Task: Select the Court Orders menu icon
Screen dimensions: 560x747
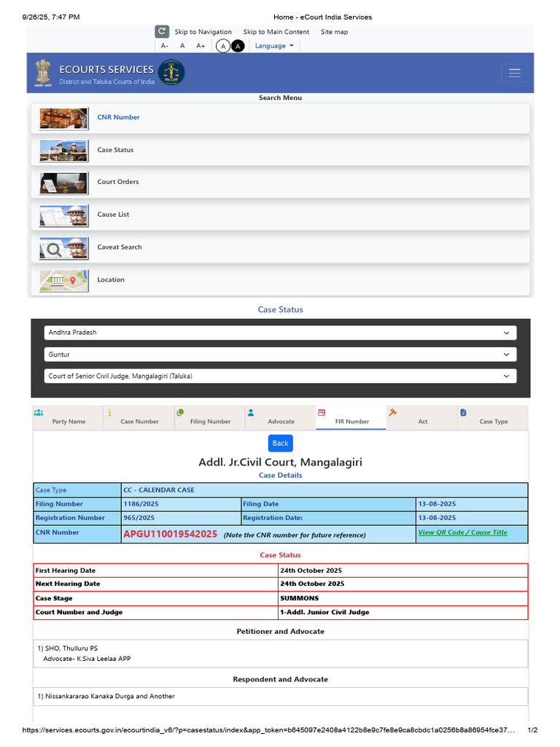Action: [x=64, y=183]
